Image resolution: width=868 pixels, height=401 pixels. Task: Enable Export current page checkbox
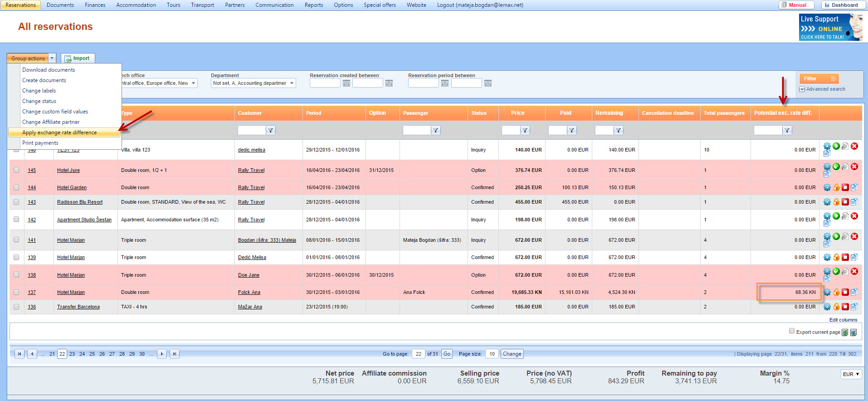pos(792,331)
